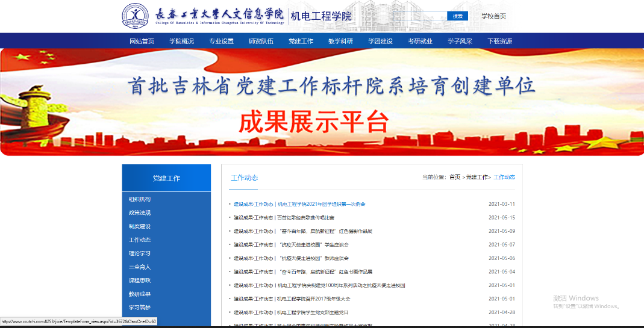Screen dimensions: 644x328
Task: Click the 搜索 search button
Action: click(457, 16)
